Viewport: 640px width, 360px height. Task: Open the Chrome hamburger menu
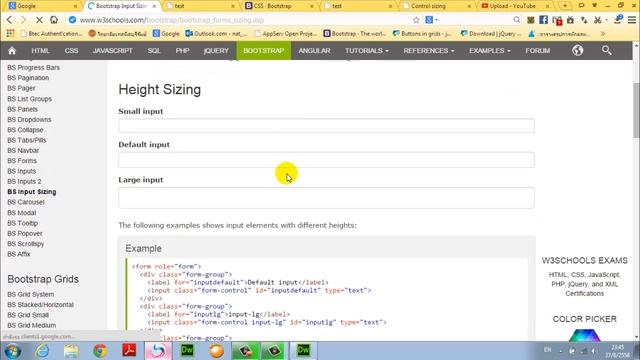632,20
